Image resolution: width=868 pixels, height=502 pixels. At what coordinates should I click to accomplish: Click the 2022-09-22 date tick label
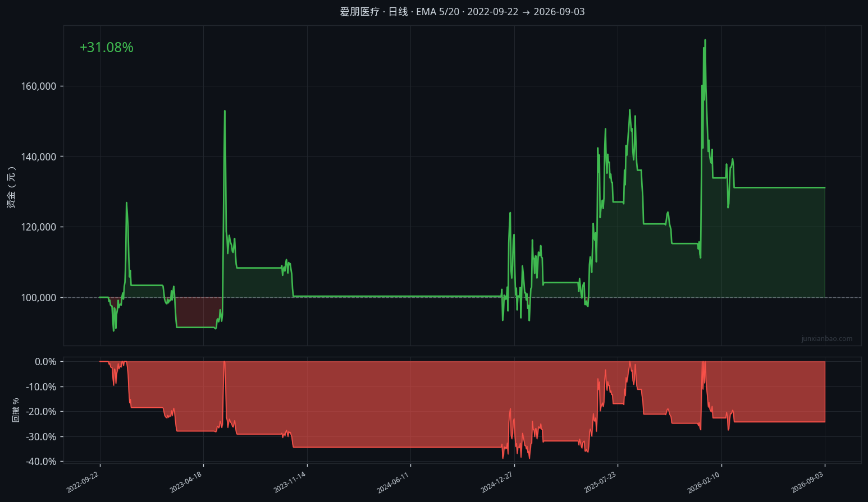pyautogui.click(x=83, y=482)
